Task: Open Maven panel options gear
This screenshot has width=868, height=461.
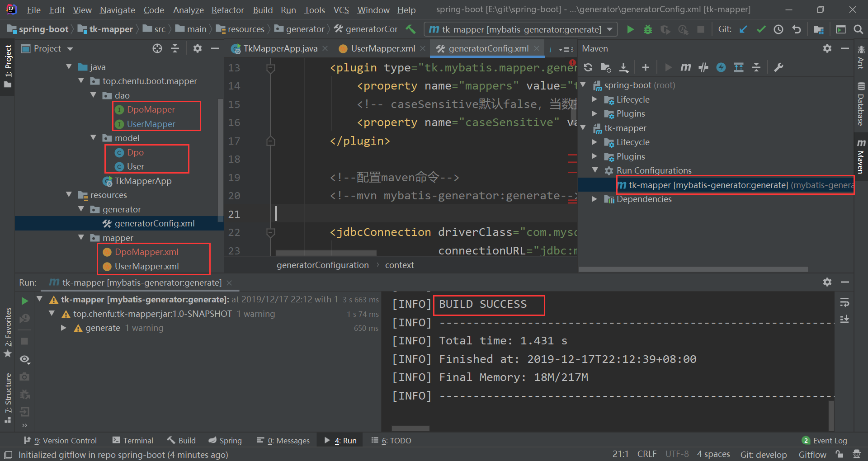Action: [x=827, y=48]
